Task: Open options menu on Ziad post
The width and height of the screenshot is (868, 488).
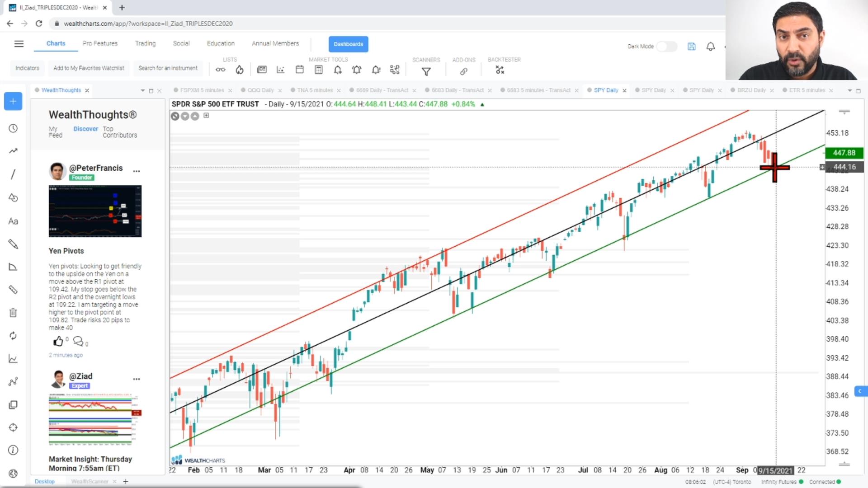Action: [137, 379]
